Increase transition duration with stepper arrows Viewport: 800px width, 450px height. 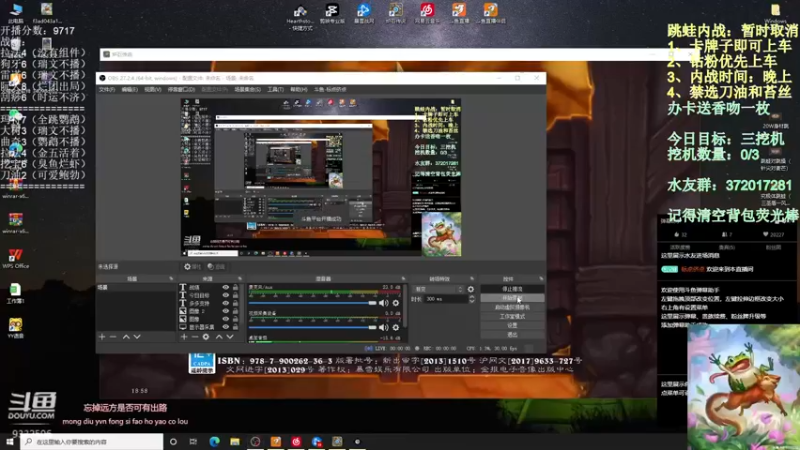pos(471,297)
